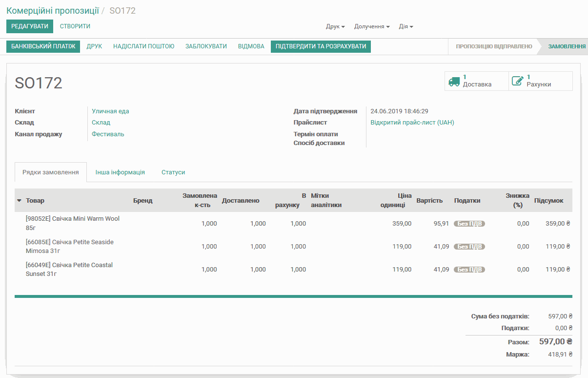588x378 pixels.
Task: Click the SO172 order title
Action: coord(39,83)
